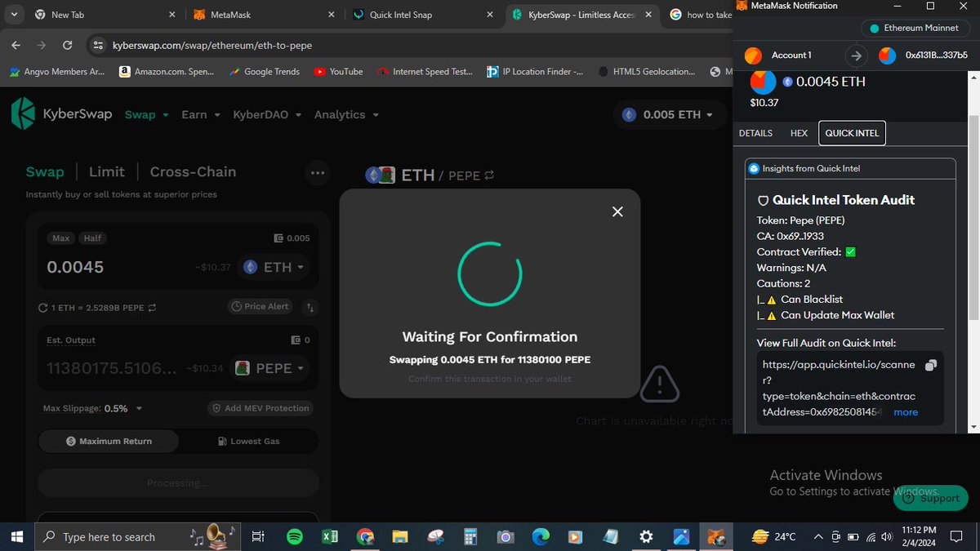Select the QUICK INTEL tab
This screenshot has width=980, height=551.
[x=852, y=133]
